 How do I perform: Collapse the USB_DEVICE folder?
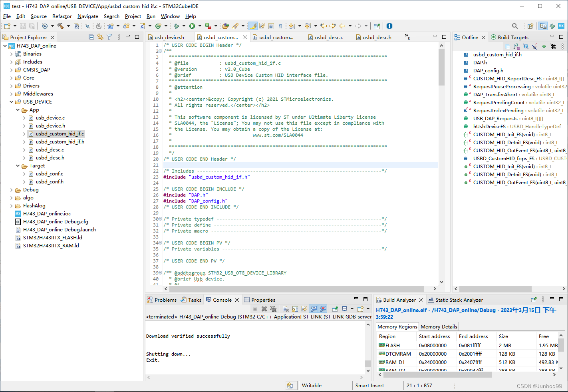click(x=11, y=102)
